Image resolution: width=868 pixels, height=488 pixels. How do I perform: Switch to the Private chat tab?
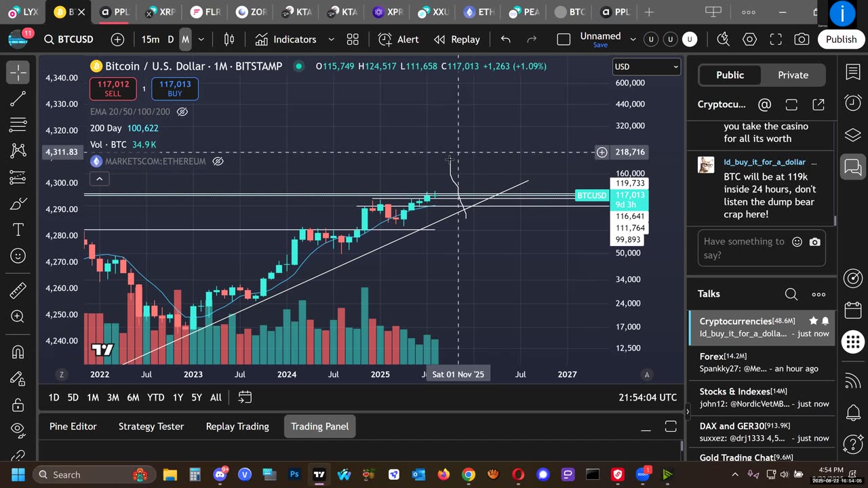(x=793, y=75)
